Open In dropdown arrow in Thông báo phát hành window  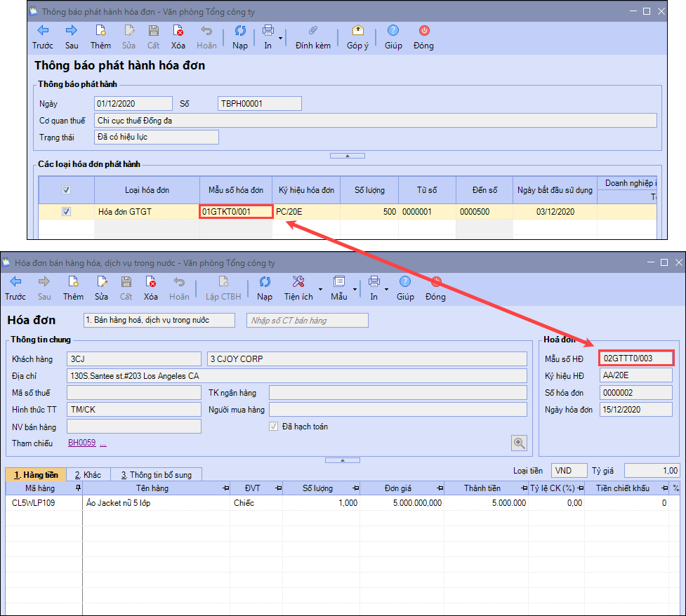280,39
